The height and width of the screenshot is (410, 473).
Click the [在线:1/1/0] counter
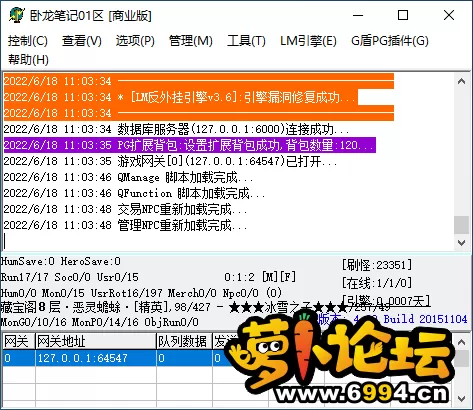tap(377, 283)
